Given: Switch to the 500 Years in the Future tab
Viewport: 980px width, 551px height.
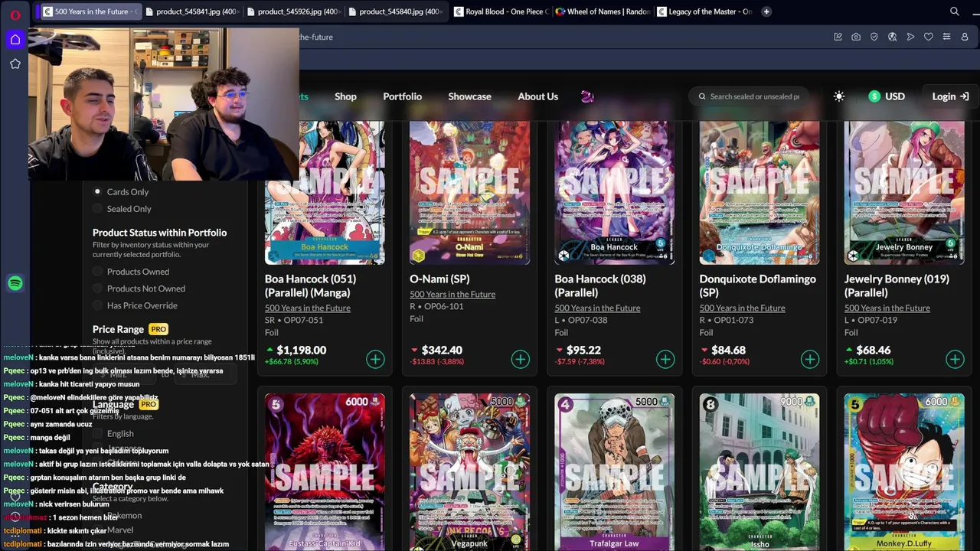Looking at the screenshot, I should coord(90,11).
